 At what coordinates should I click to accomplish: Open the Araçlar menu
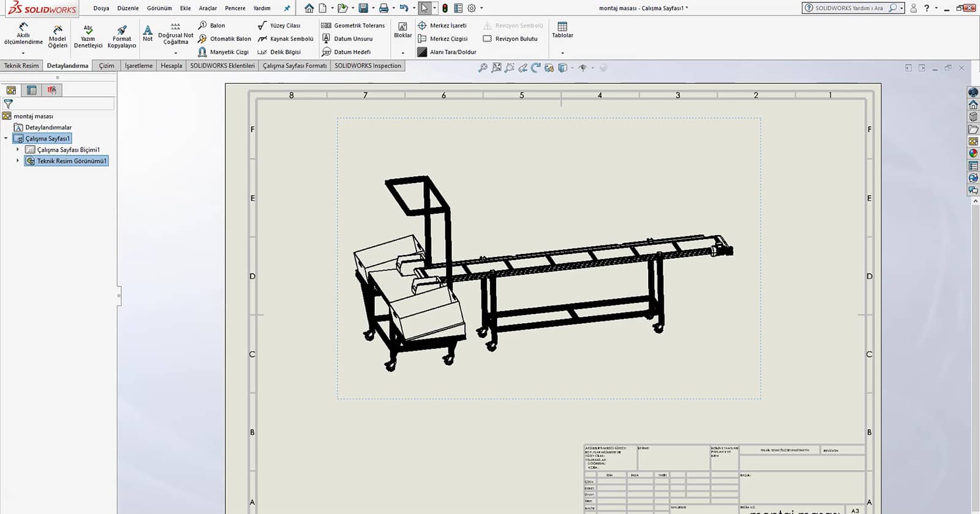208,9
